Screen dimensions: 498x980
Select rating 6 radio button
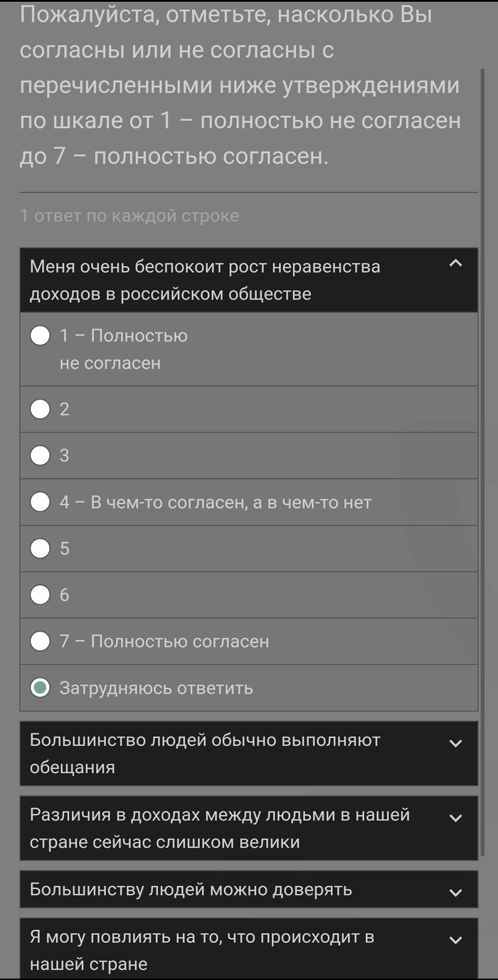[x=41, y=595]
